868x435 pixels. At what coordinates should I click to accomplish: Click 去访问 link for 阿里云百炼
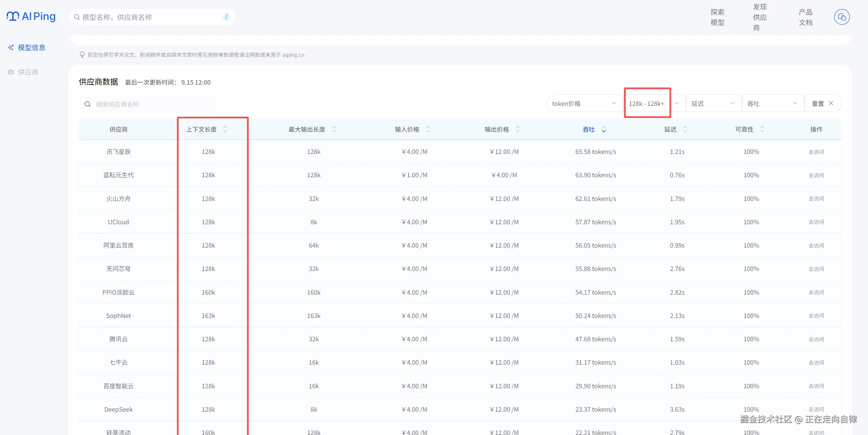click(816, 246)
